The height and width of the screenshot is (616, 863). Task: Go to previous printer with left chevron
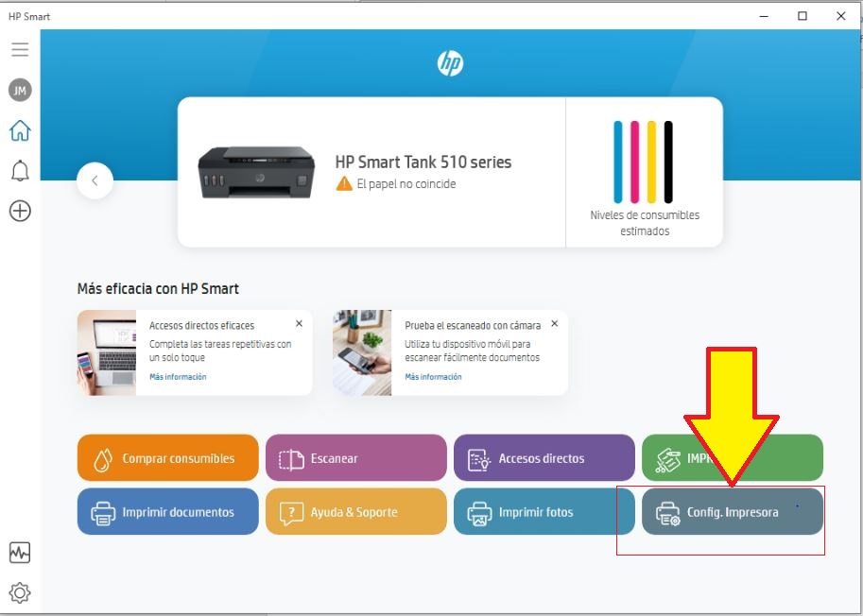pos(95,180)
